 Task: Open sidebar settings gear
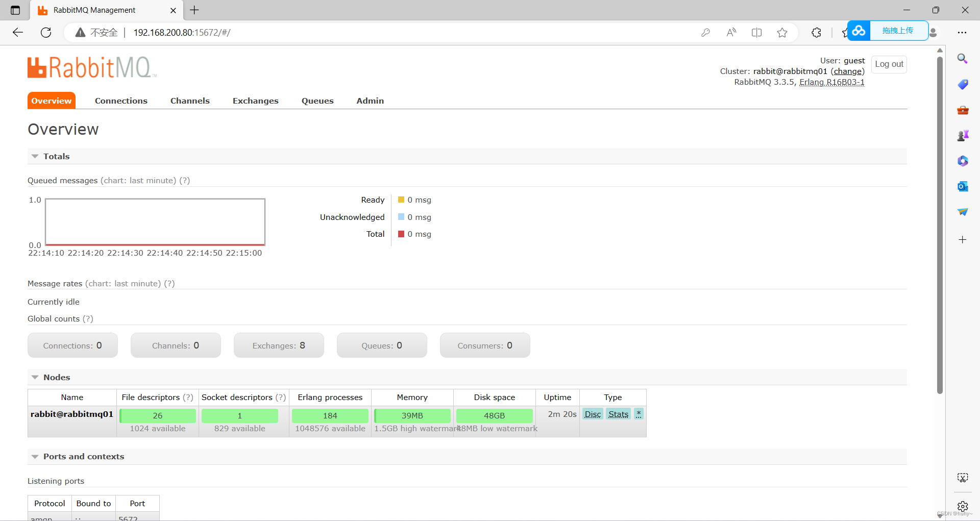click(963, 506)
